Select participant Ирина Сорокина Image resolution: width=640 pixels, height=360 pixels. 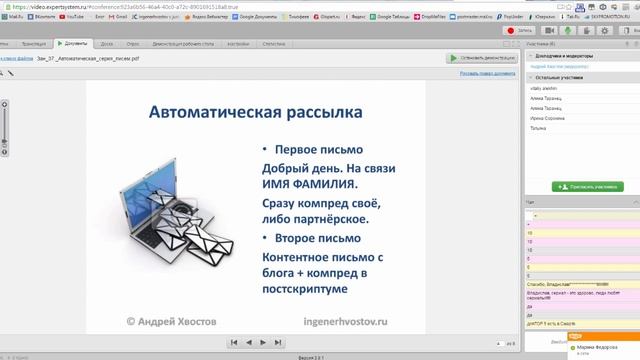pos(547,118)
